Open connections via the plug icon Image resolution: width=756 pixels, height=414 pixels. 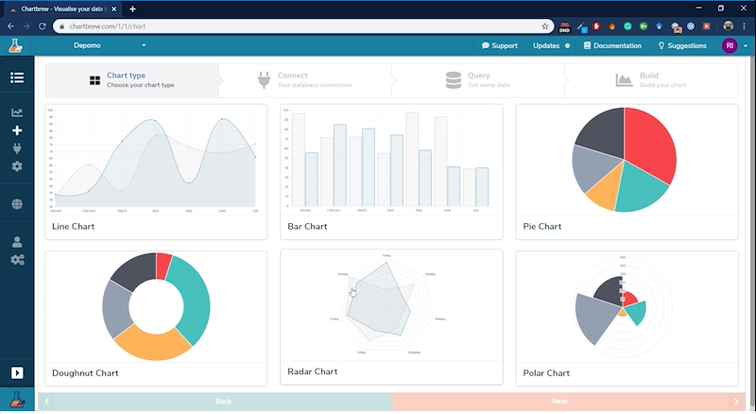[x=17, y=148]
